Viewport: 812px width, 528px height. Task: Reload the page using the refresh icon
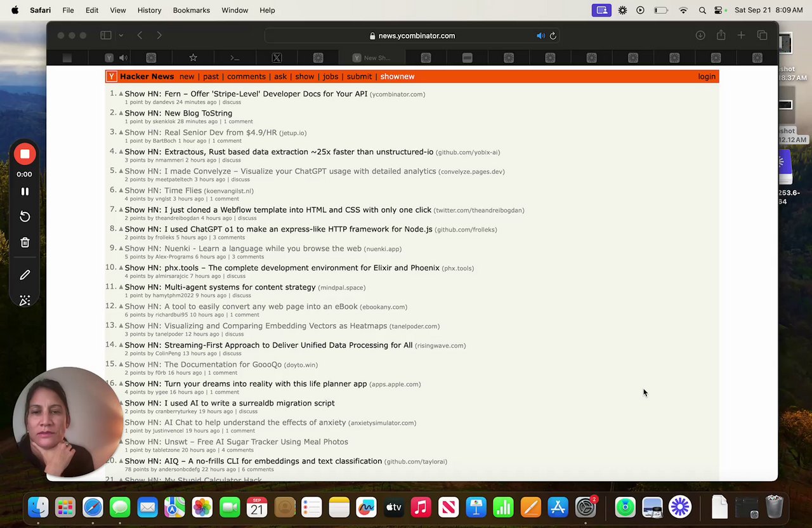tap(553, 36)
